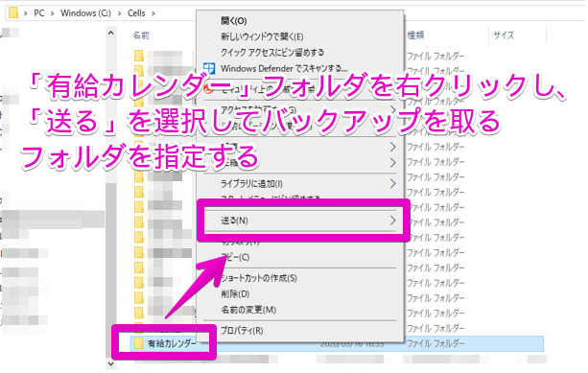Expand the arrow beside 送る(N)
The width and height of the screenshot is (588, 373).
click(x=392, y=221)
